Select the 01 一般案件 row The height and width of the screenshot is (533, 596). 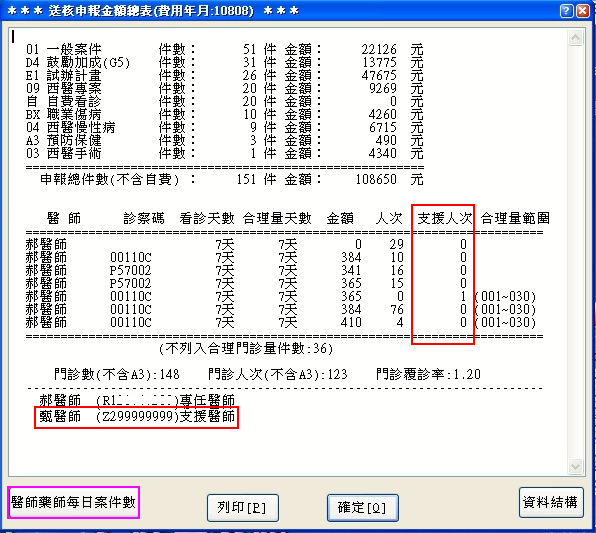(x=225, y=49)
